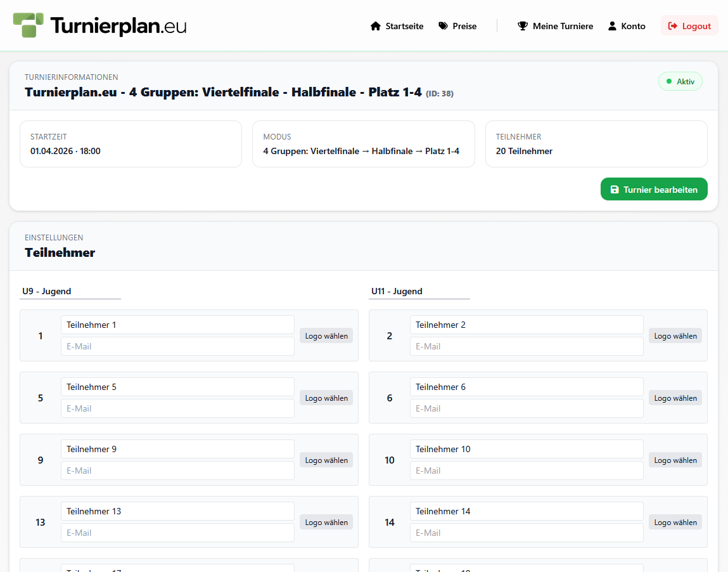This screenshot has width=728, height=572.
Task: Click the save icon in Turnier bearbeiten
Action: tap(615, 190)
